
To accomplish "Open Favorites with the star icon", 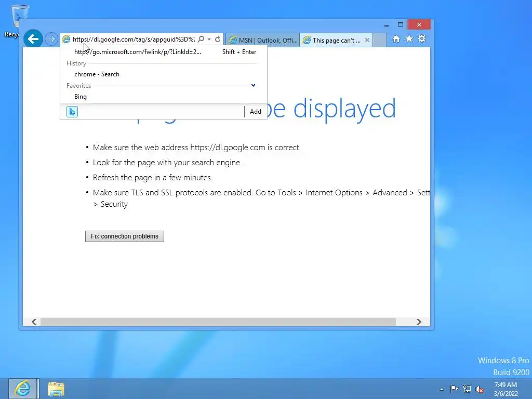I will pyautogui.click(x=409, y=38).
